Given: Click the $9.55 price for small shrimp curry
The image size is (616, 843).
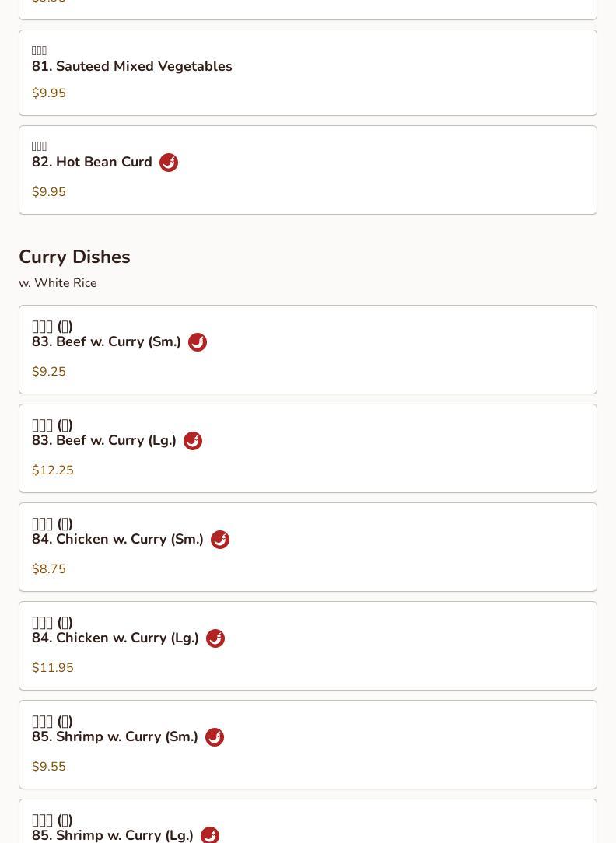Looking at the screenshot, I should pos(49,767).
